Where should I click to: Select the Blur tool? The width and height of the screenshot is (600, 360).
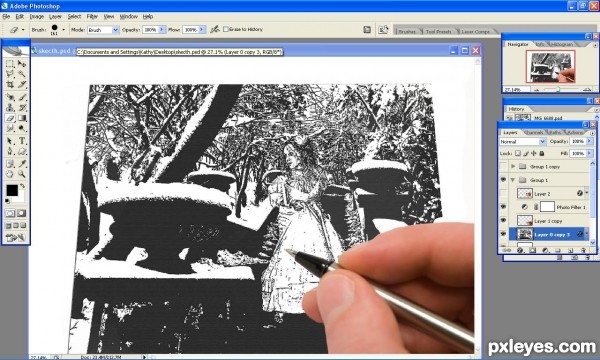click(10, 128)
